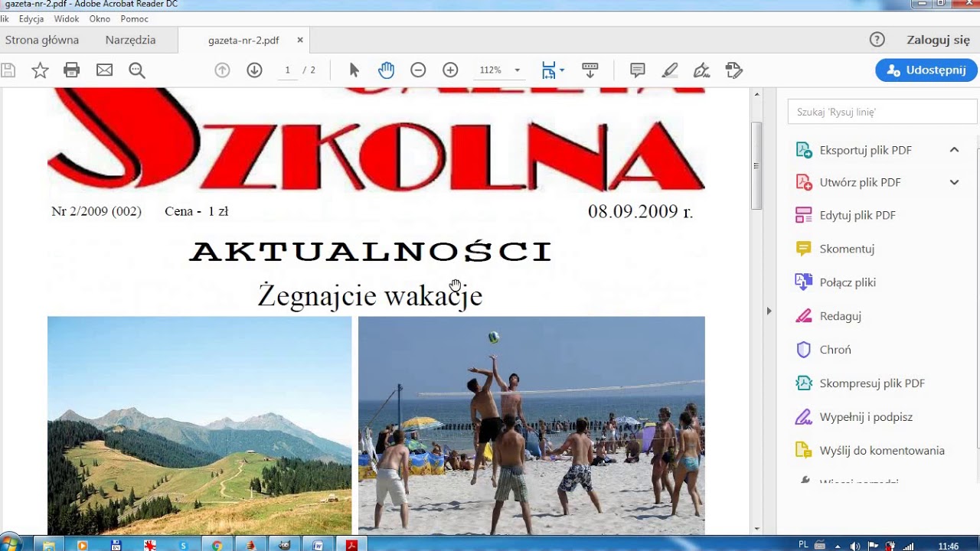980x551 pixels.
Task: Open fit page options dropdown arrow
Action: click(562, 70)
